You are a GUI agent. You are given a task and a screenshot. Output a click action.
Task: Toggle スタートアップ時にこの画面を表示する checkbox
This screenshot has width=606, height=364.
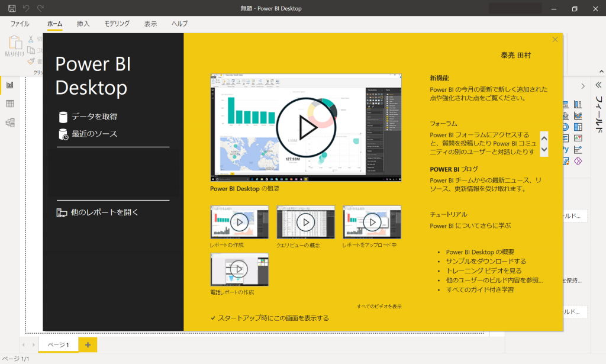point(213,318)
